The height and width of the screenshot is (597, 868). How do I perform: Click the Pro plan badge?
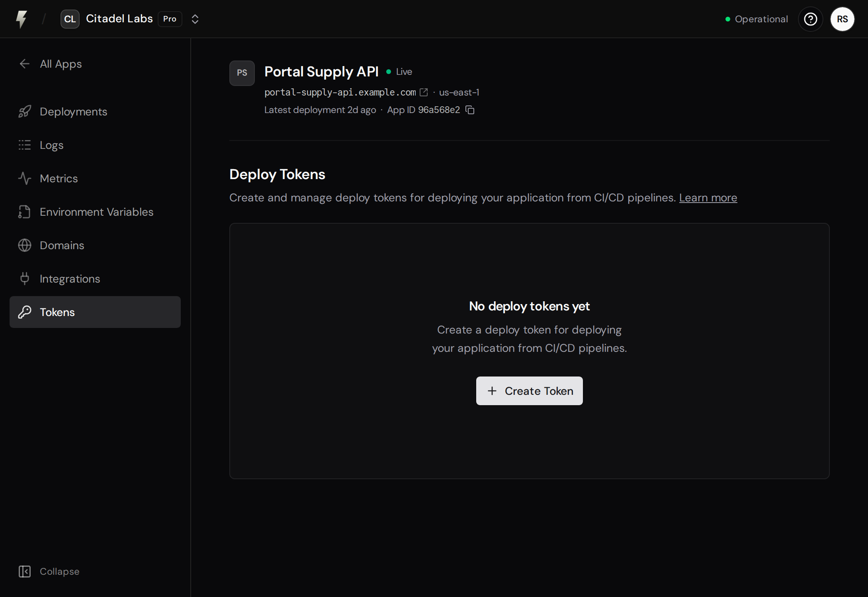pos(170,19)
